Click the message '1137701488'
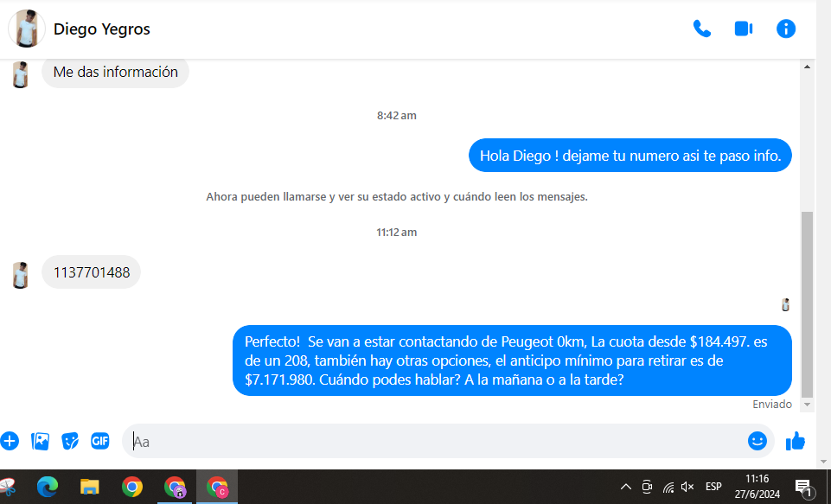831x504 pixels. point(91,272)
